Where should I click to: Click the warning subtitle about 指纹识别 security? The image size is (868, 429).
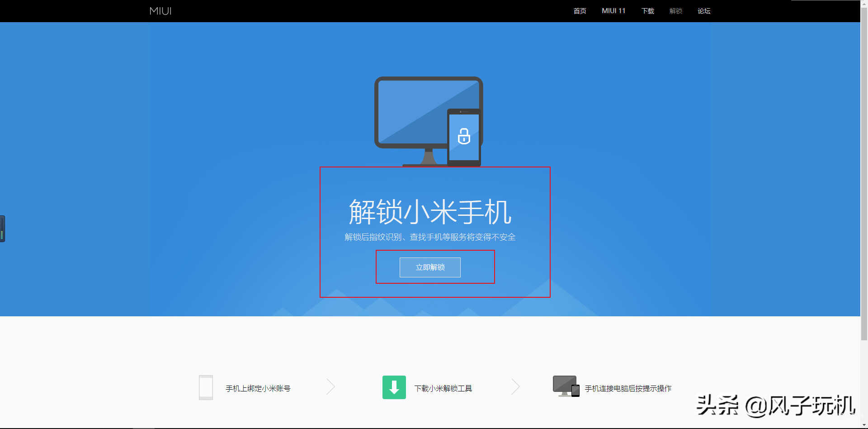tap(430, 237)
